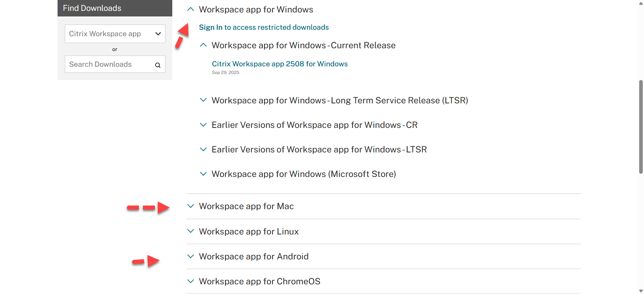644x294 pixels.
Task: Click the scrollbar up arrow
Action: click(640, 3)
